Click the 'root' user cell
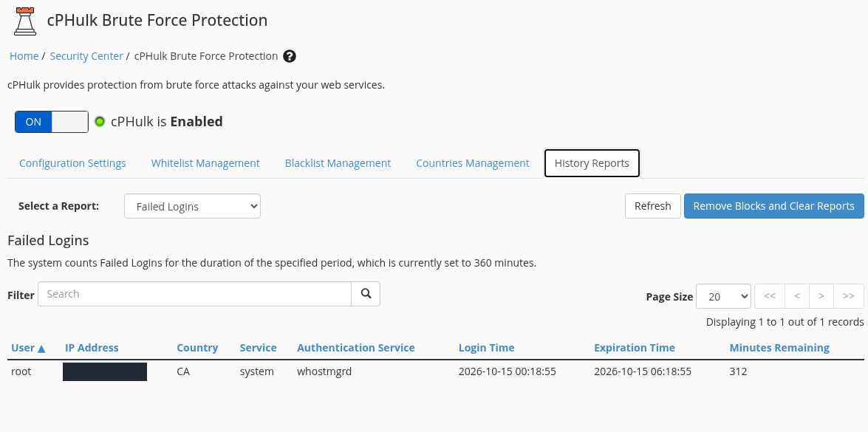The width and height of the screenshot is (868, 432). (21, 371)
